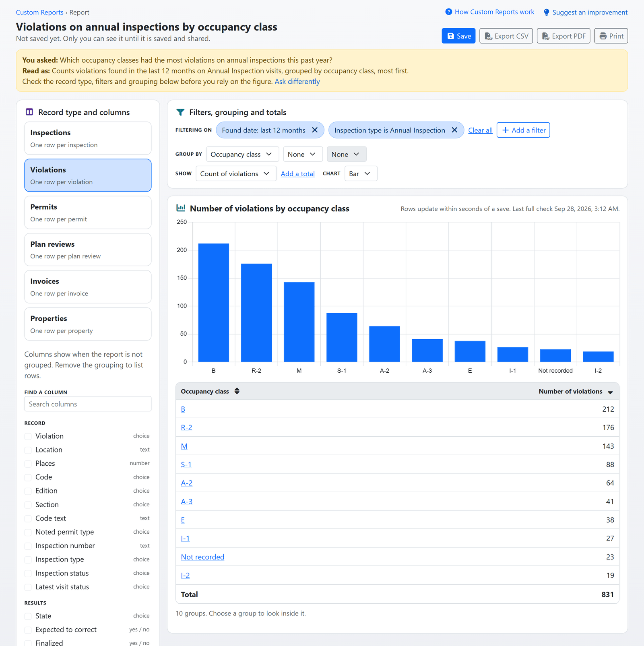Open the Bar chart type dropdown
The width and height of the screenshot is (644, 646).
tap(361, 173)
